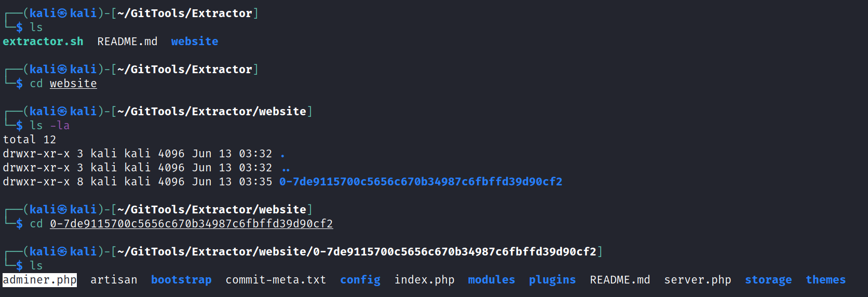Click the index.php file name
The width and height of the screenshot is (868, 297).
pyautogui.click(x=424, y=280)
